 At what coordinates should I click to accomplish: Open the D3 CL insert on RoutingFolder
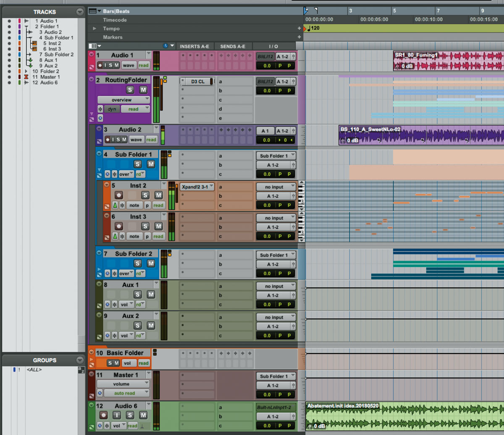point(197,81)
